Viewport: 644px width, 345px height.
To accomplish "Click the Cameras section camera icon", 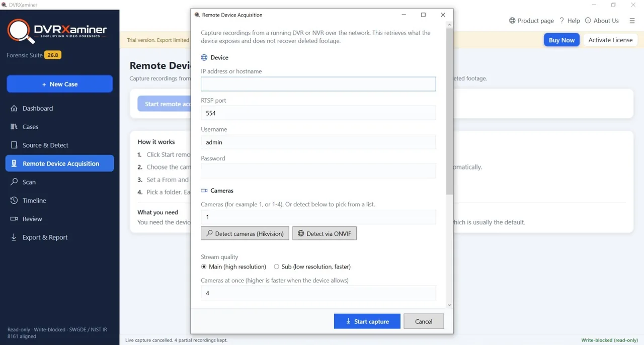I will tap(204, 191).
